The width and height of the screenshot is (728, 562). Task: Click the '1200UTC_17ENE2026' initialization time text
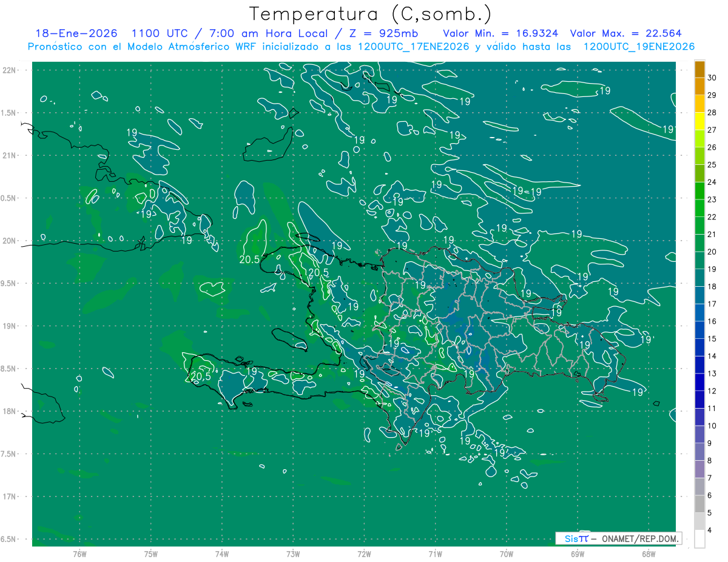click(414, 47)
